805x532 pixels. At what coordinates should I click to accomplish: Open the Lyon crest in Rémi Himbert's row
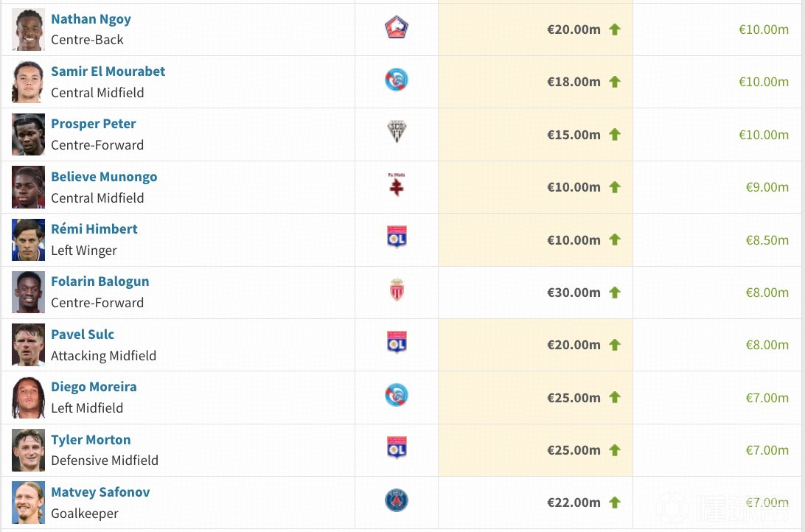[397, 238]
